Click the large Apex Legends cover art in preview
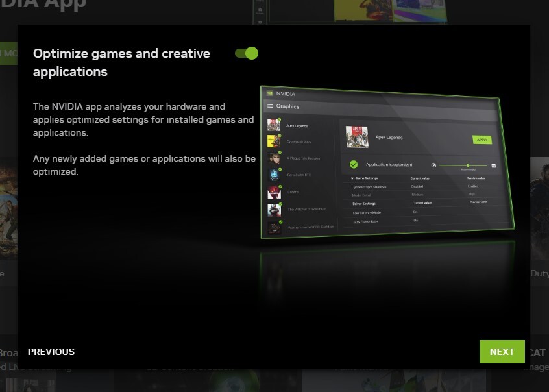 [357, 137]
